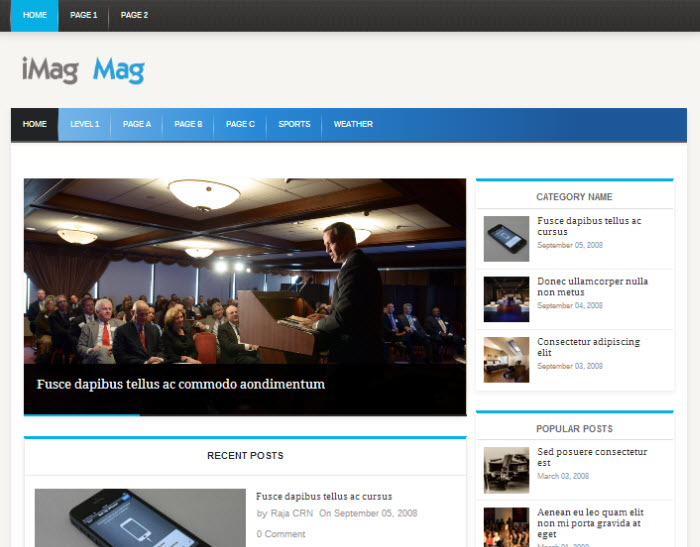The image size is (700, 547).
Task: Open 'Aenean eu leo quam elit' popular post
Action: tap(590, 523)
